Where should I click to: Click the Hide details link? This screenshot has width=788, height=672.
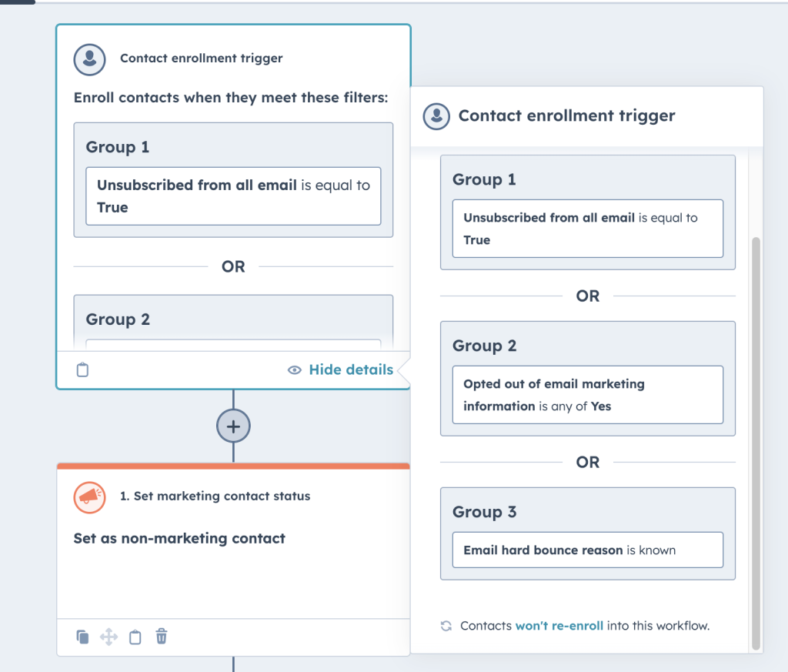pos(351,370)
